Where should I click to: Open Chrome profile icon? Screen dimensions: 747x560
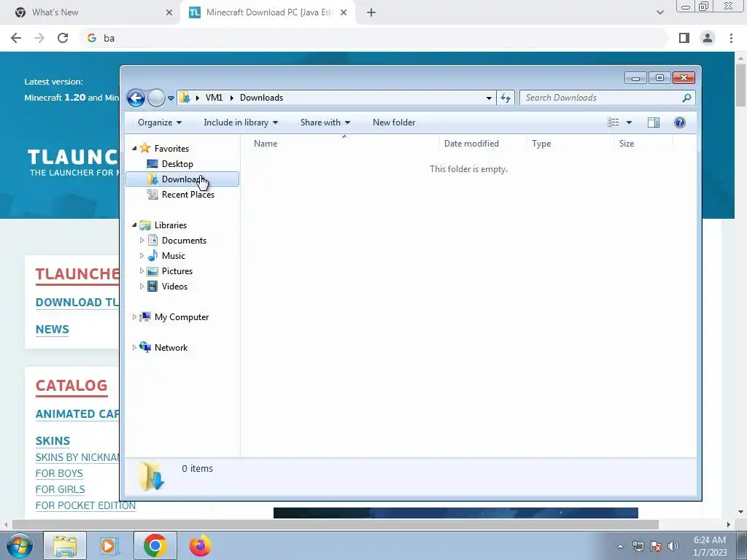tap(708, 38)
